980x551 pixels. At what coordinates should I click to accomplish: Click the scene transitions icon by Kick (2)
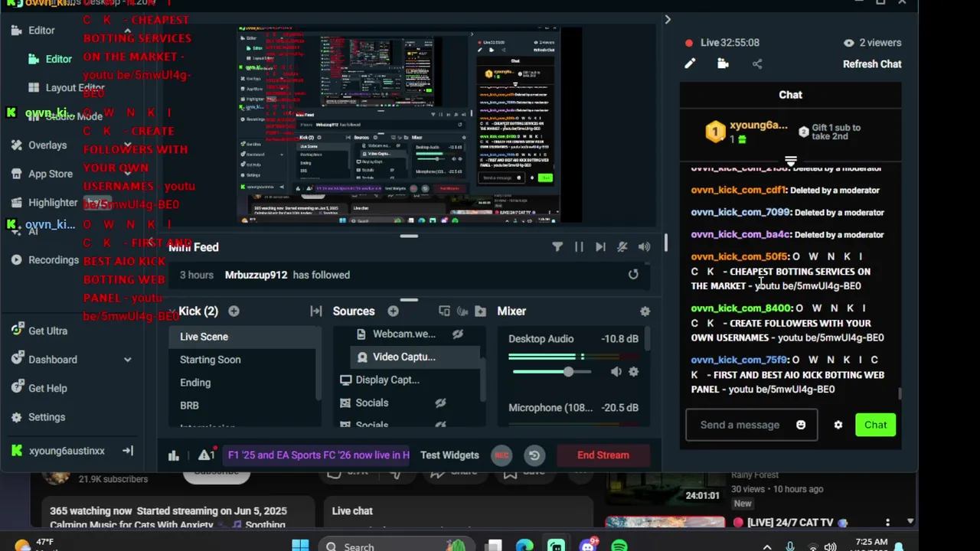[315, 311]
